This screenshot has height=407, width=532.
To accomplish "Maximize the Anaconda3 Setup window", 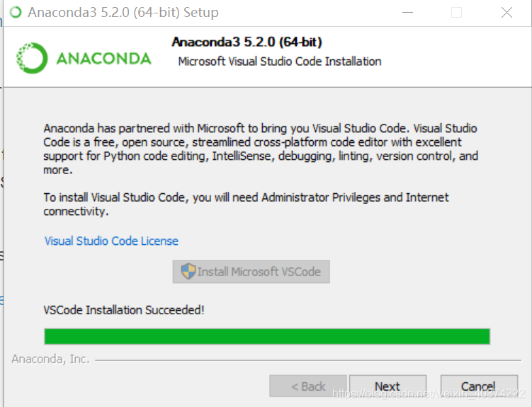I will 456,13.
